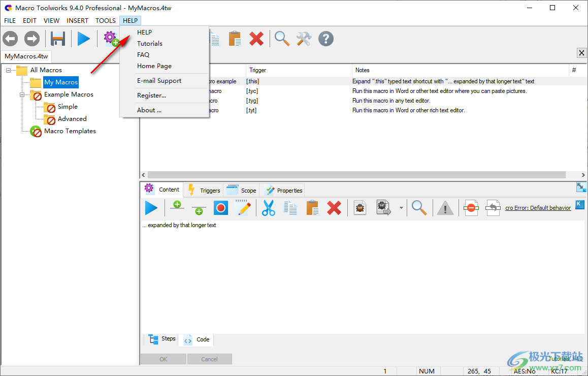Screen dimensions: 588x376
Task: Click the Cancel button
Action: (209, 359)
